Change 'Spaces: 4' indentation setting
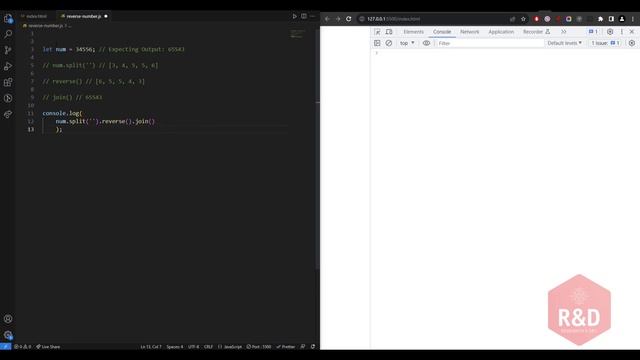The height and width of the screenshot is (360, 640). (175, 347)
